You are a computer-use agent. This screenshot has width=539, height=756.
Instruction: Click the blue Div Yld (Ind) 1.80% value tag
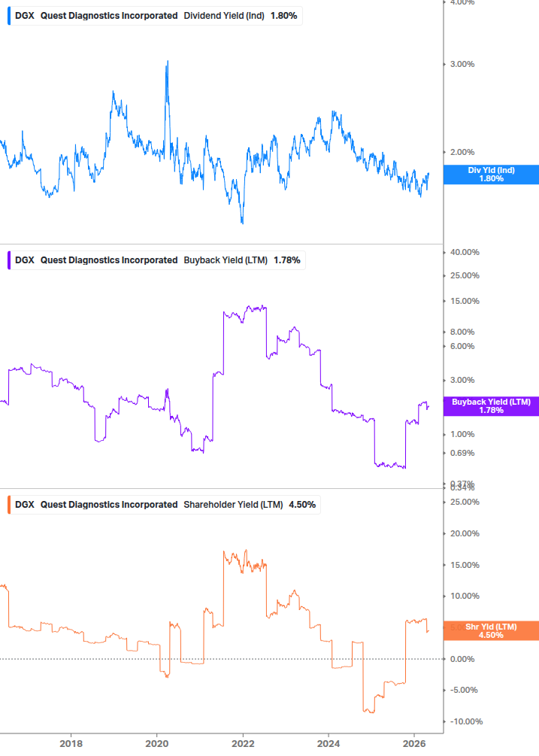click(x=491, y=175)
